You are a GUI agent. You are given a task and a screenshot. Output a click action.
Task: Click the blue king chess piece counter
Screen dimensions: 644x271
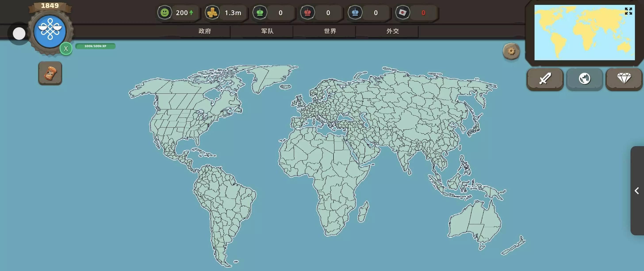[x=355, y=13]
